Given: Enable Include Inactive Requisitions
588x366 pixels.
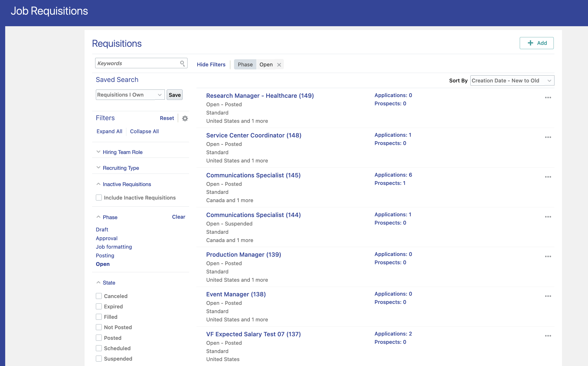Looking at the screenshot, I should [x=99, y=198].
